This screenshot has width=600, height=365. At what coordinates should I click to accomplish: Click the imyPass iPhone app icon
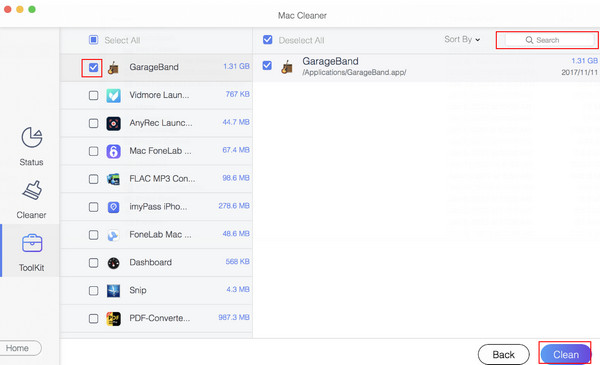click(x=113, y=207)
